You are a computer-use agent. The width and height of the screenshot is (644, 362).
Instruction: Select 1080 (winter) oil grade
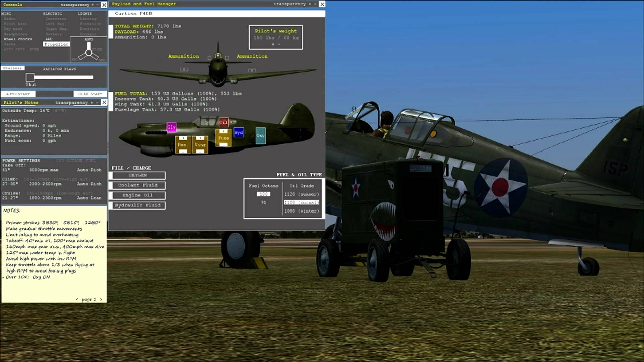tap(302, 211)
